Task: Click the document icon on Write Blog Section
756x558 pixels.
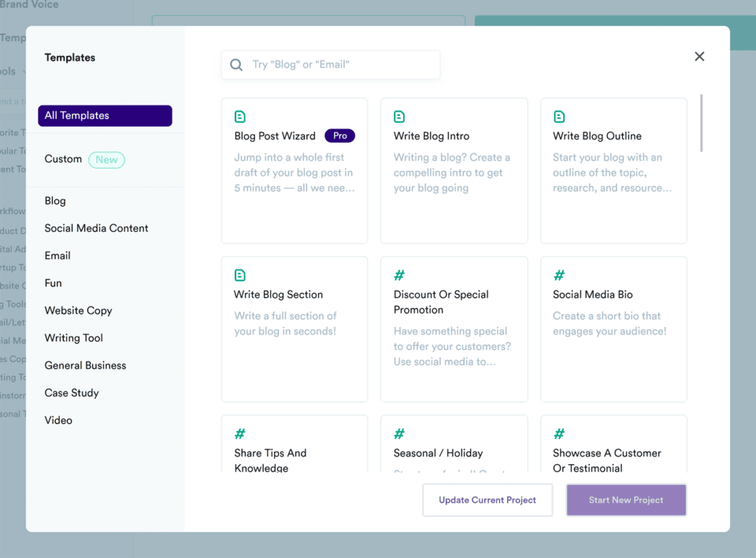Action: point(240,275)
